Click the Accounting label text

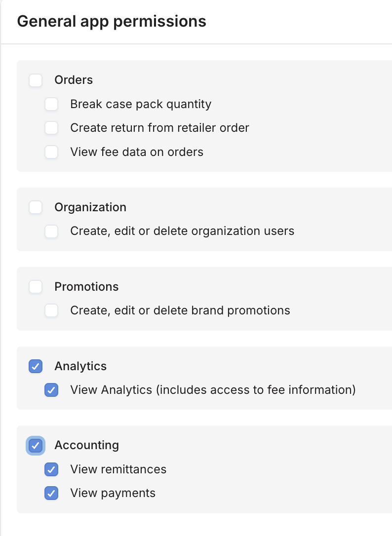86,445
